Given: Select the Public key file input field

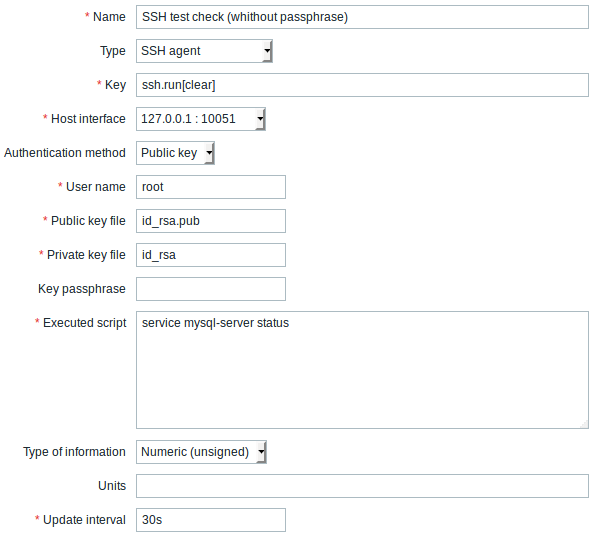Looking at the screenshot, I should 211,221.
